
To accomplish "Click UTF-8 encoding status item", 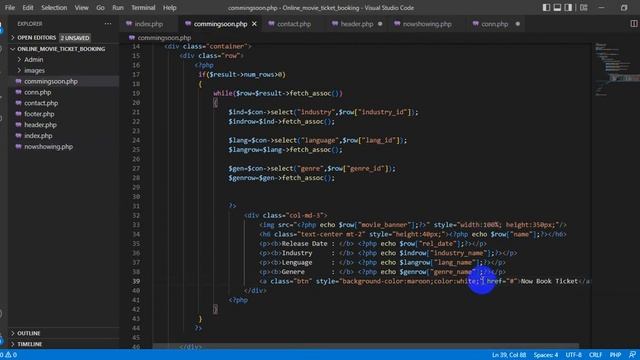I will [573, 355].
